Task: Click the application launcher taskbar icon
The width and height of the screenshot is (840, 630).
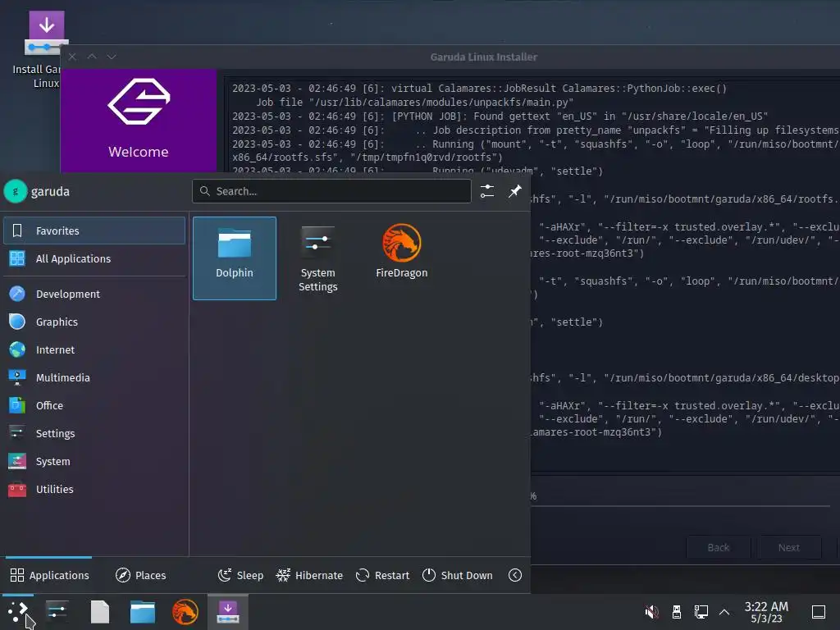Action: pos(18,611)
